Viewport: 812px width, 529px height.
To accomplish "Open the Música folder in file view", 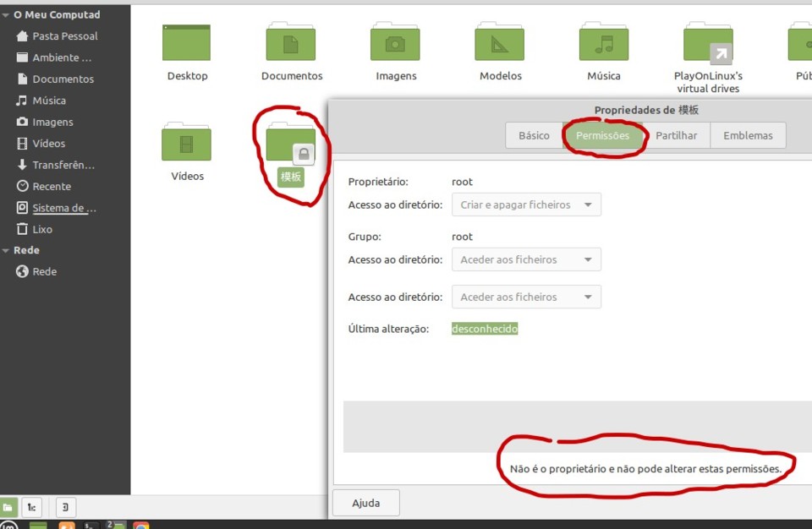I will [604, 44].
